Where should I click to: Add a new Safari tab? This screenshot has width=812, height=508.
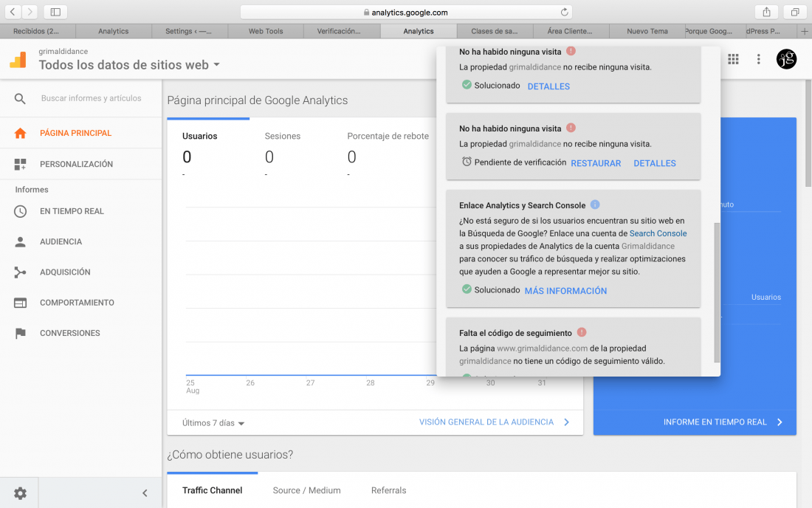click(804, 31)
